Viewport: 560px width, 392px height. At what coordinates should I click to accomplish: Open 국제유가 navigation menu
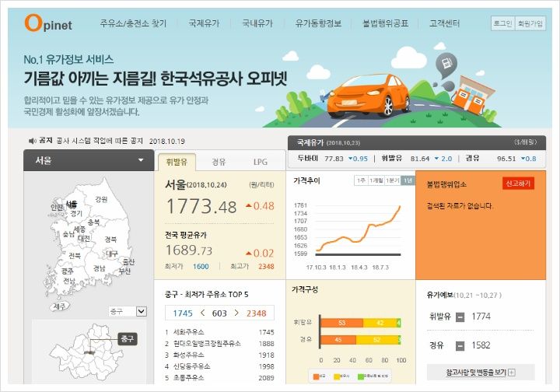point(204,23)
